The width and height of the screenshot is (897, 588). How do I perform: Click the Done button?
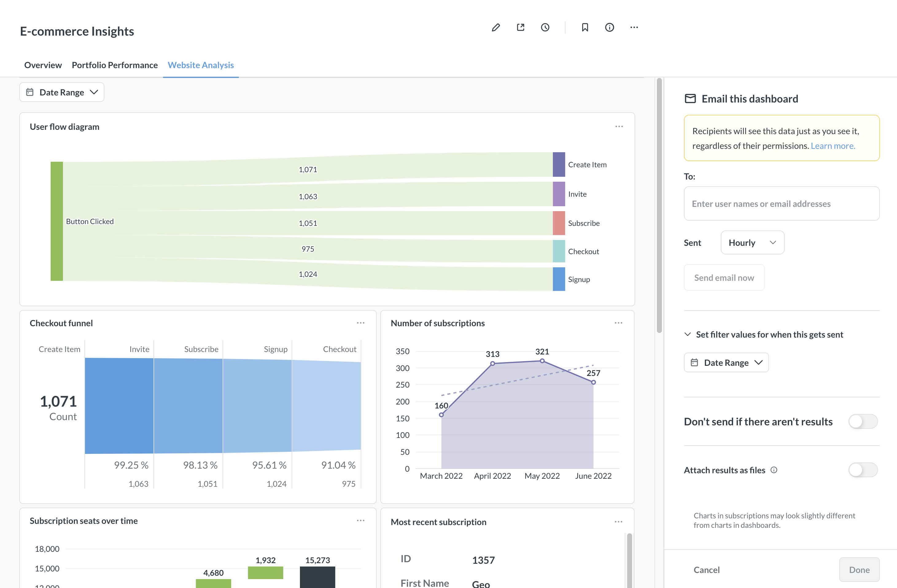coord(859,570)
